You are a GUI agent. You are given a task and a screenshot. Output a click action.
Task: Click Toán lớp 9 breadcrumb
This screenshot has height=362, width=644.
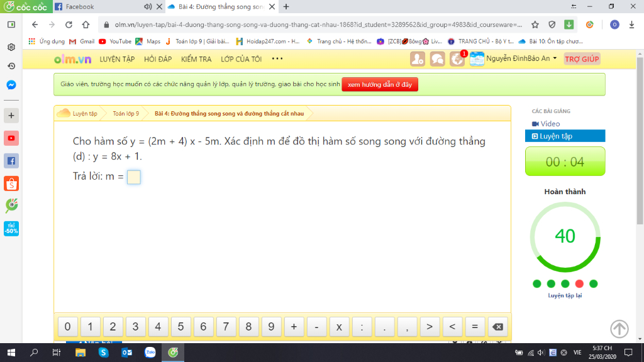coord(126,114)
